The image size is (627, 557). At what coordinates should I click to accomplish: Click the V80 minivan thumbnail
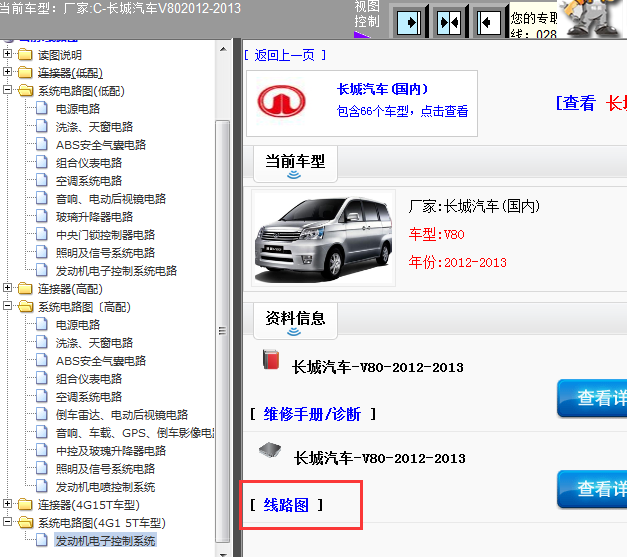pos(323,238)
